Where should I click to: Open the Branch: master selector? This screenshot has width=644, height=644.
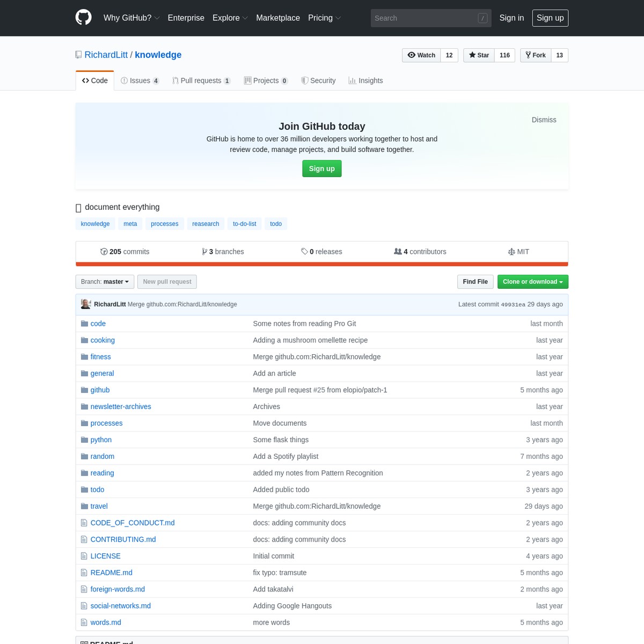(x=105, y=282)
